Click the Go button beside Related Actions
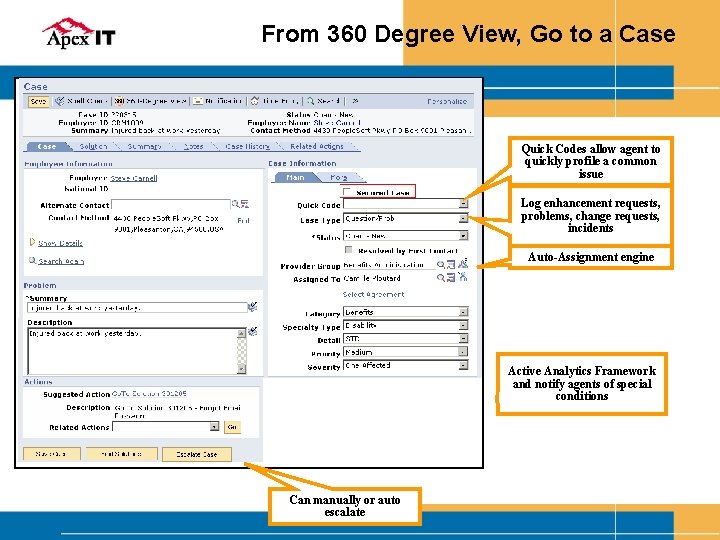Image resolution: width=720 pixels, height=540 pixels. [232, 427]
